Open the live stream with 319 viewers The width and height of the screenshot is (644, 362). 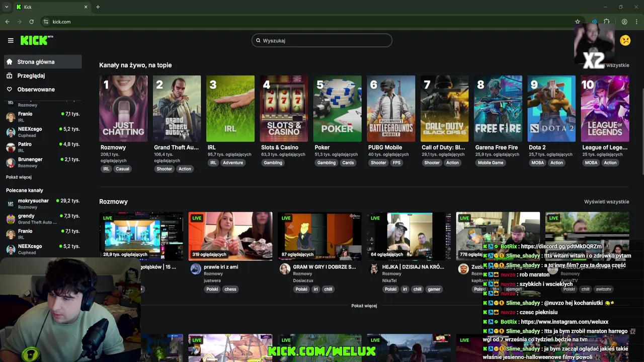(230, 236)
